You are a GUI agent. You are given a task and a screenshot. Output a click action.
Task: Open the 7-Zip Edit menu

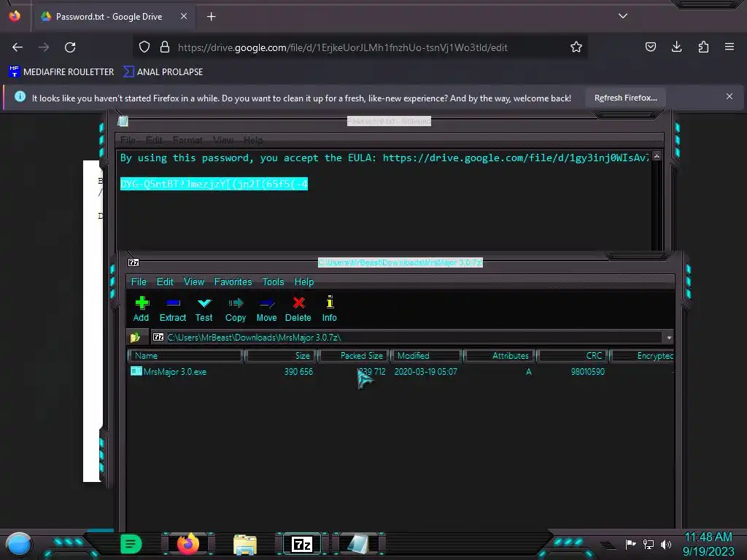(x=165, y=282)
